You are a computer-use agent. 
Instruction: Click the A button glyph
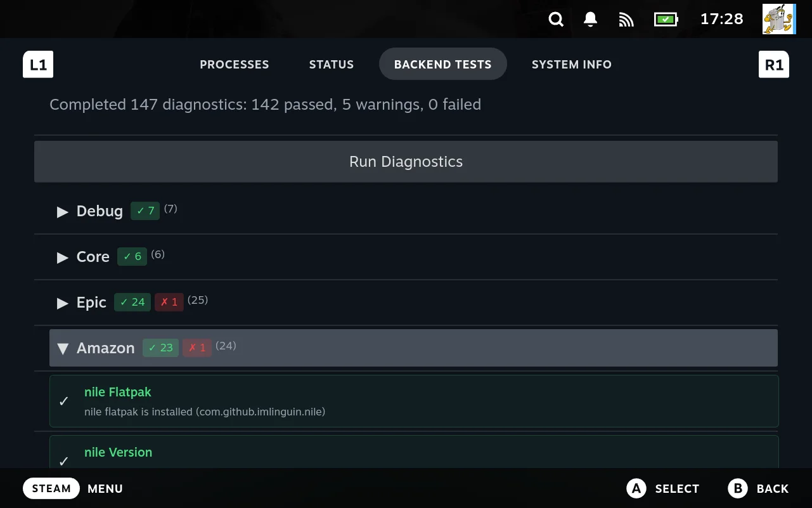[x=636, y=488]
